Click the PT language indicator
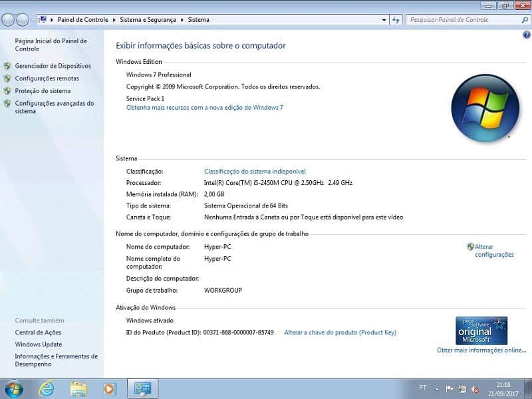This screenshot has height=399, width=532. pyautogui.click(x=422, y=388)
